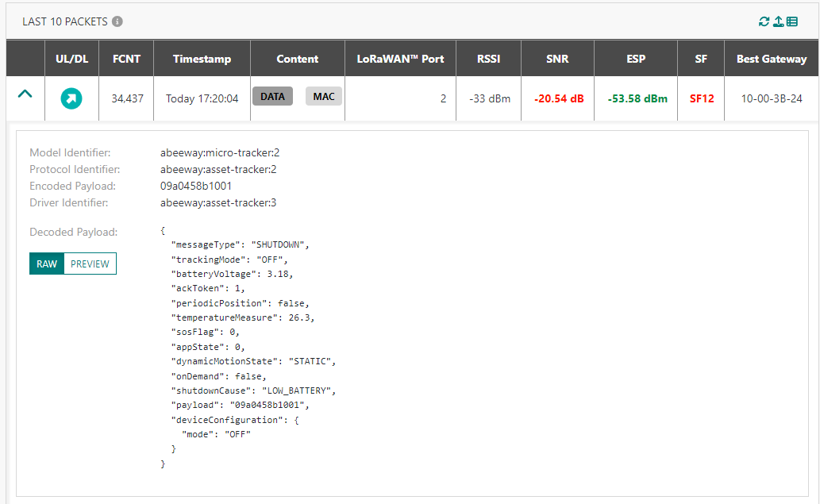Click the MAC content badge
The width and height of the screenshot is (820, 504).
click(x=324, y=97)
